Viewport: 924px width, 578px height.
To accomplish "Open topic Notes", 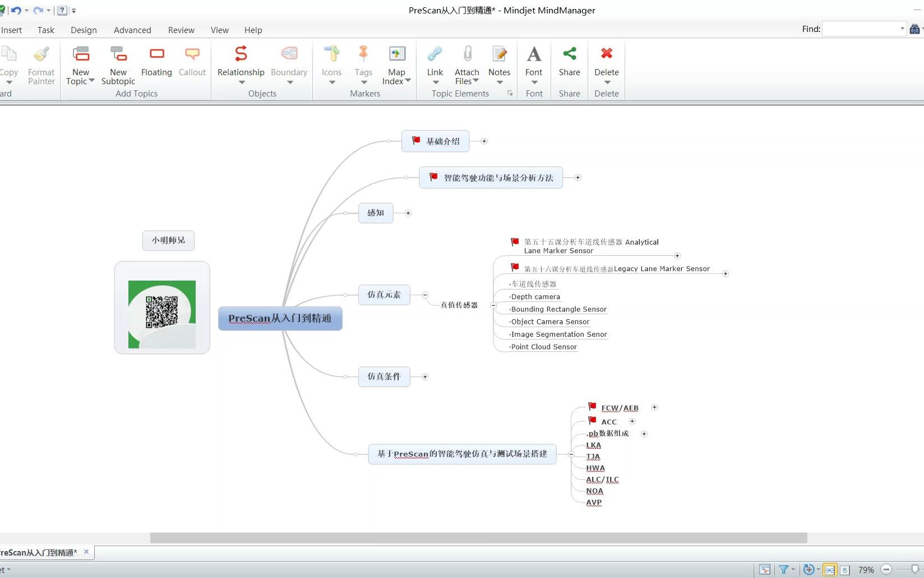I will (499, 65).
